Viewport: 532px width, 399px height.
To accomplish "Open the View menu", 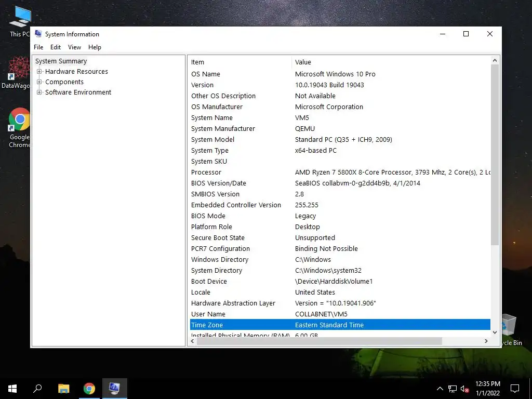I will (74, 47).
